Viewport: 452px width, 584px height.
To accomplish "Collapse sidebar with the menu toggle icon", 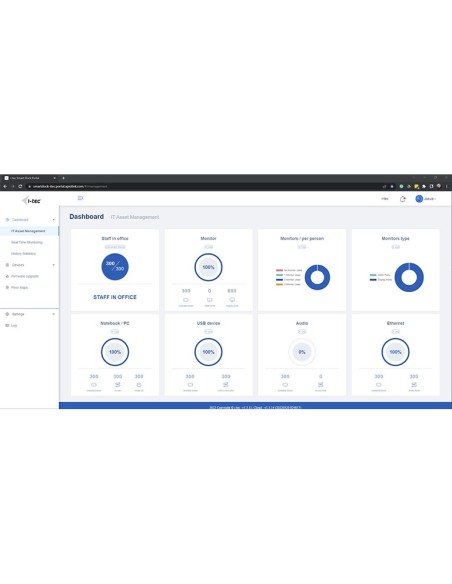I will tap(80, 198).
